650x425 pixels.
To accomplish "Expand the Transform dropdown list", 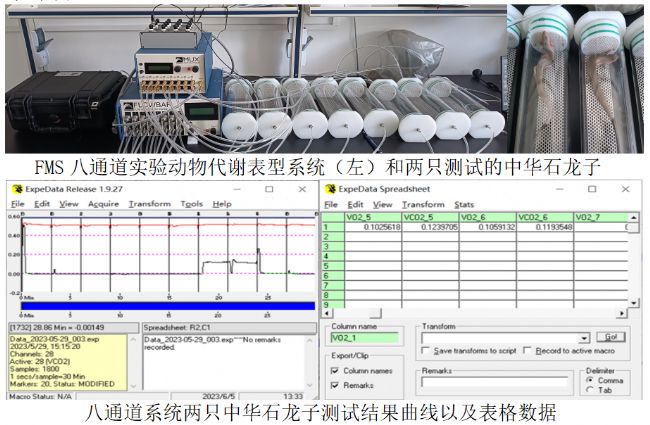I will pos(584,338).
